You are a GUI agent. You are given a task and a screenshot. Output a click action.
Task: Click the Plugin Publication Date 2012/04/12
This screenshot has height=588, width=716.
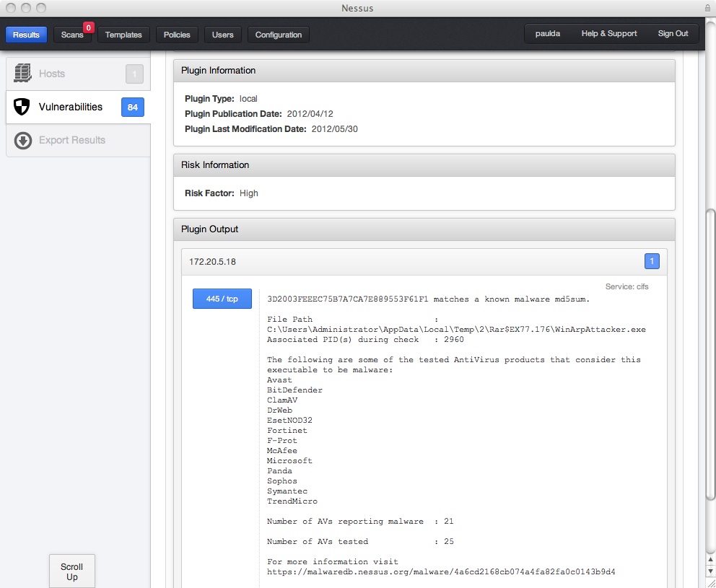coord(310,114)
